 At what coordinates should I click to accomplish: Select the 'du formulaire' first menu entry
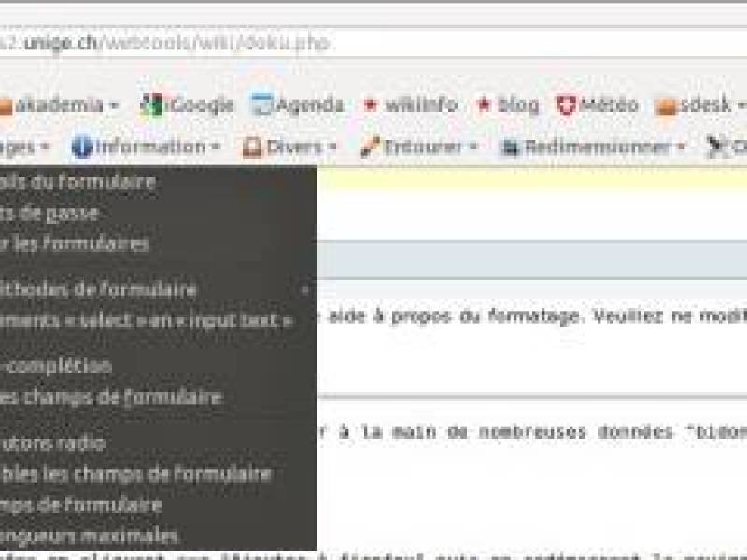coord(159,182)
